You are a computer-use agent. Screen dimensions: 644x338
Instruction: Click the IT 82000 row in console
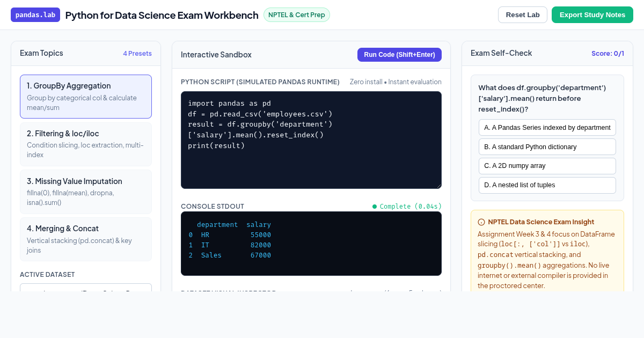point(230,245)
